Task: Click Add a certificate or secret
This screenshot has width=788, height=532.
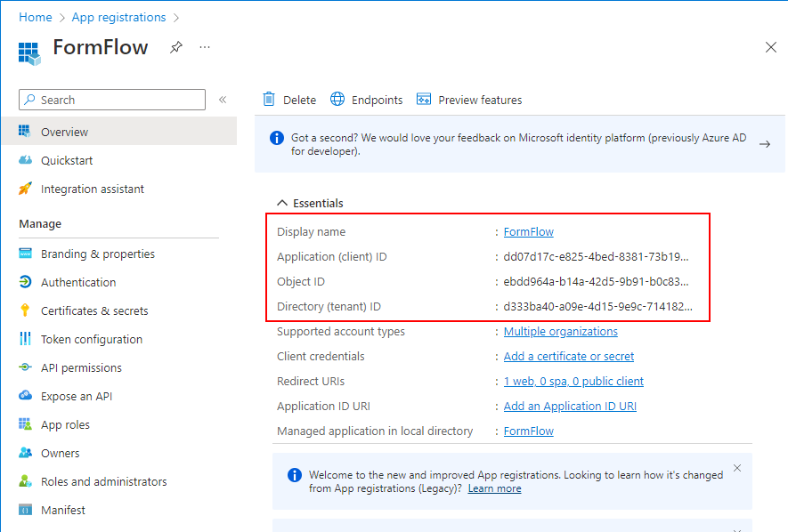Action: pos(568,356)
